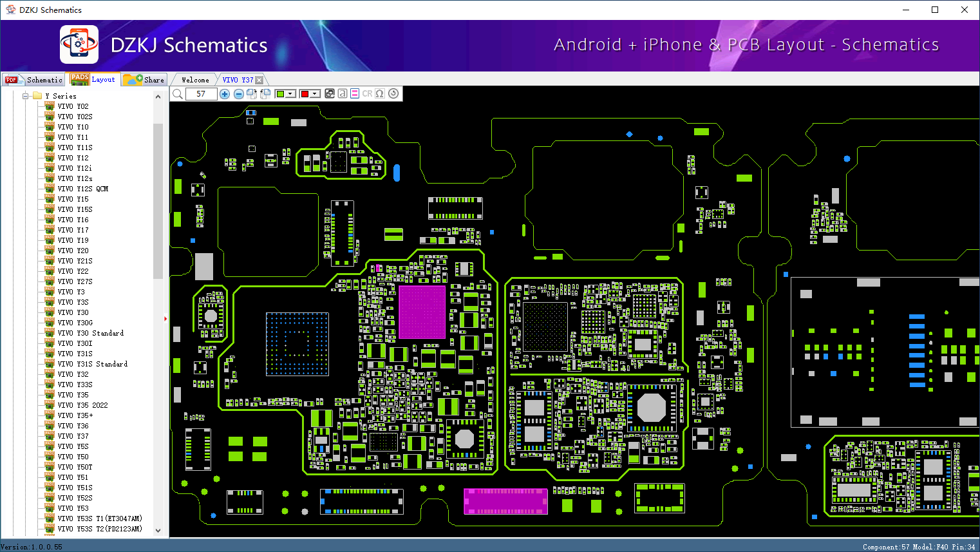Select VIVO Y30 Standard entry

point(91,333)
